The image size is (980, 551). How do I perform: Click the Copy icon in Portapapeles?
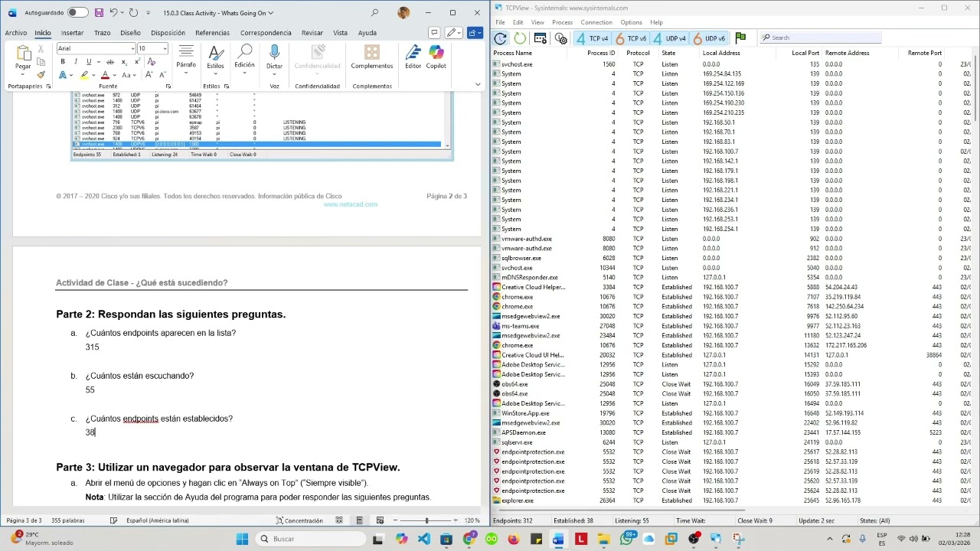(x=41, y=63)
